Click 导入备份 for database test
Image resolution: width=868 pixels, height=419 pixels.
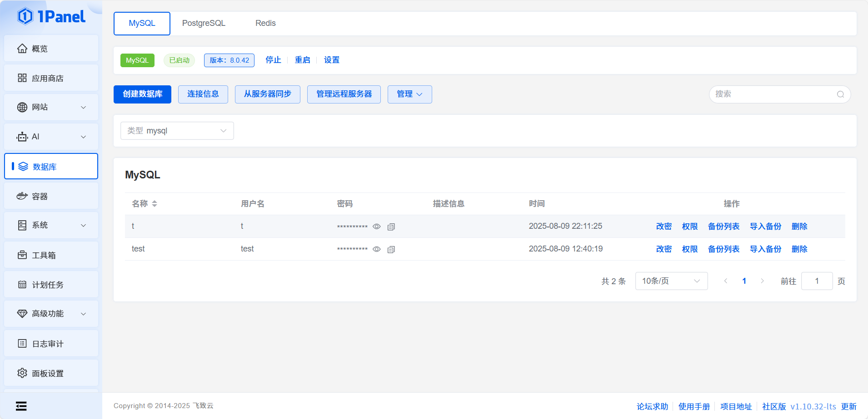(x=766, y=249)
